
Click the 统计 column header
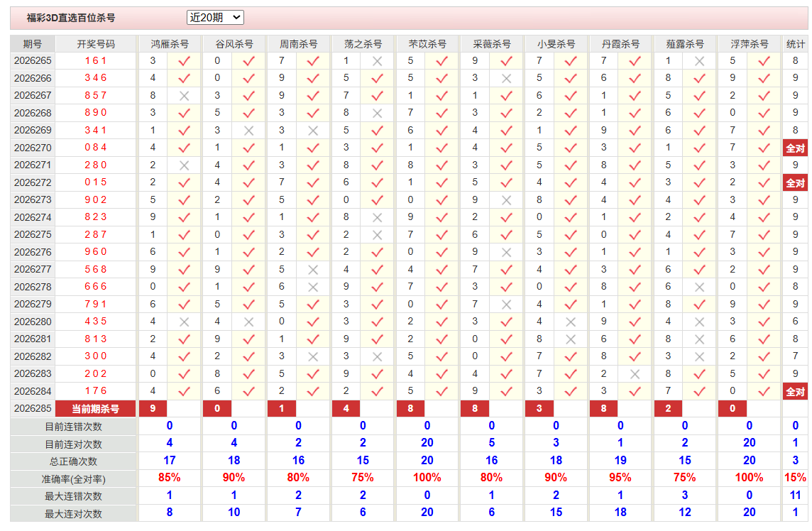pyautogui.click(x=795, y=44)
